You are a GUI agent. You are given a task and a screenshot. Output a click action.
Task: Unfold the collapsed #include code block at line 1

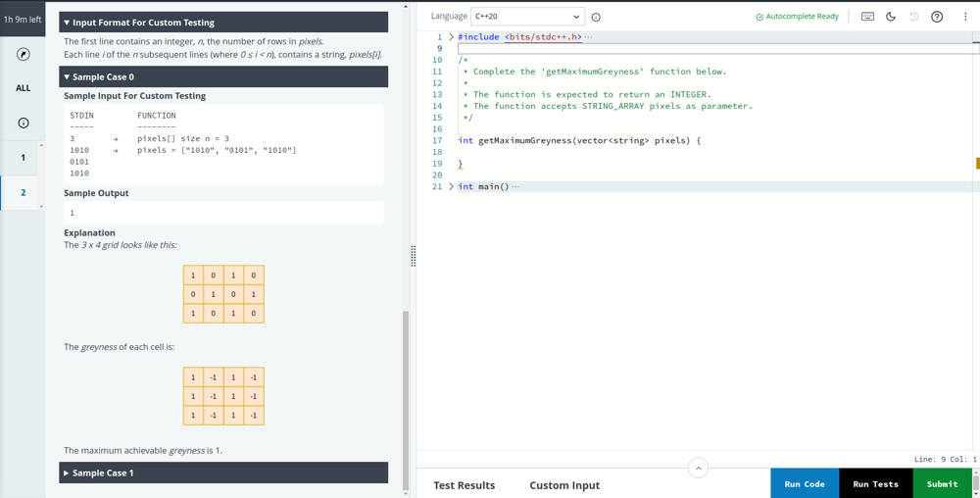pos(451,37)
